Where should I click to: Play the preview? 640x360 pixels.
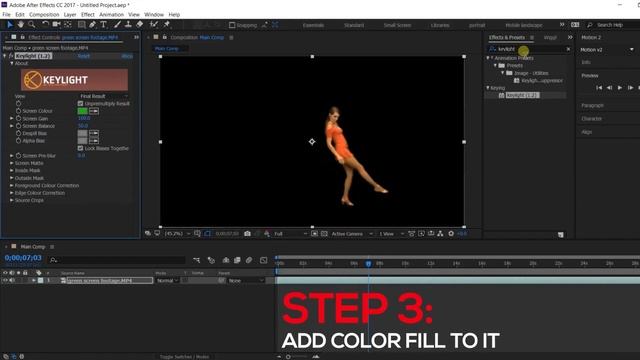[x=620, y=88]
